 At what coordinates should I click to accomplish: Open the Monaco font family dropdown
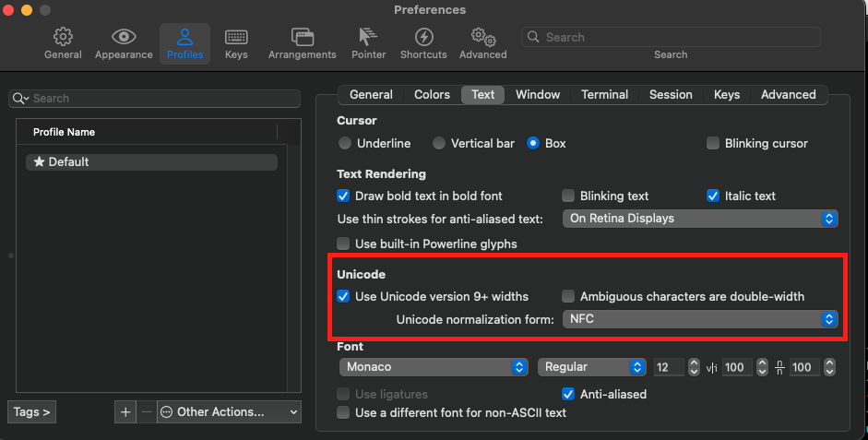(434, 367)
